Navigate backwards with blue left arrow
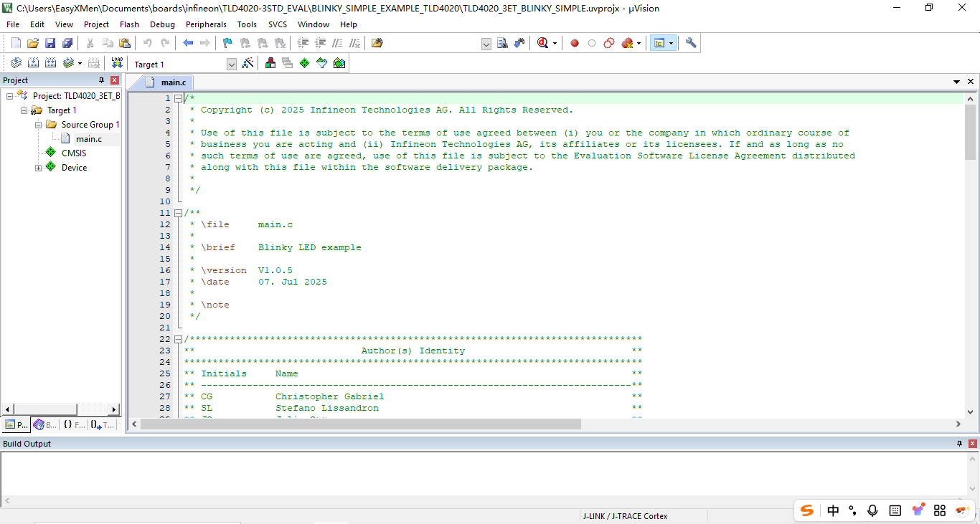Image resolution: width=980 pixels, height=524 pixels. (x=188, y=43)
